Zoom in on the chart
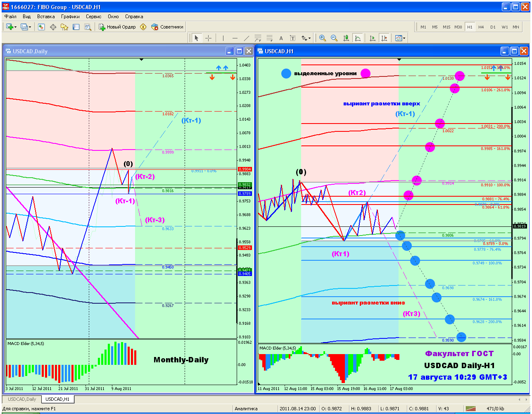The width and height of the screenshot is (532, 414). point(323,38)
